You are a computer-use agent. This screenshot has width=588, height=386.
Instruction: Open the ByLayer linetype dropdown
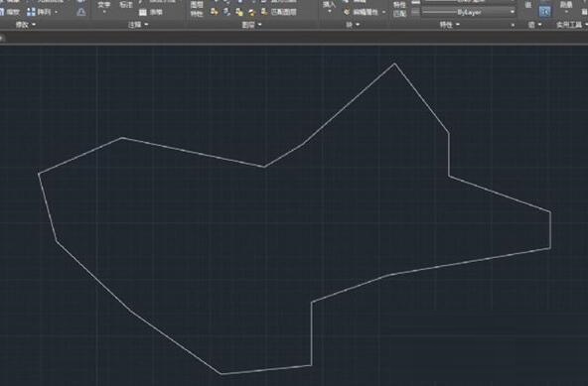(x=513, y=12)
